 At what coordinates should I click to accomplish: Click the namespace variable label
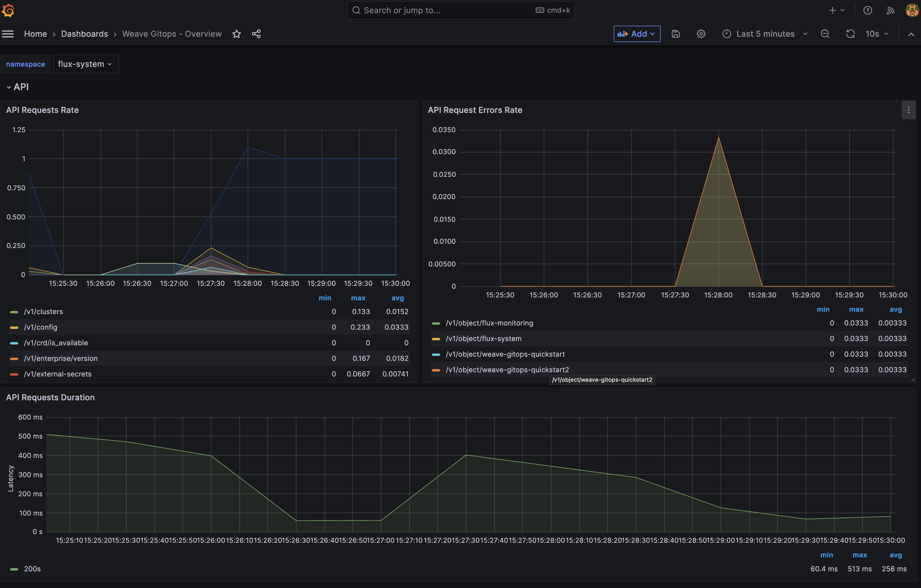coord(26,64)
